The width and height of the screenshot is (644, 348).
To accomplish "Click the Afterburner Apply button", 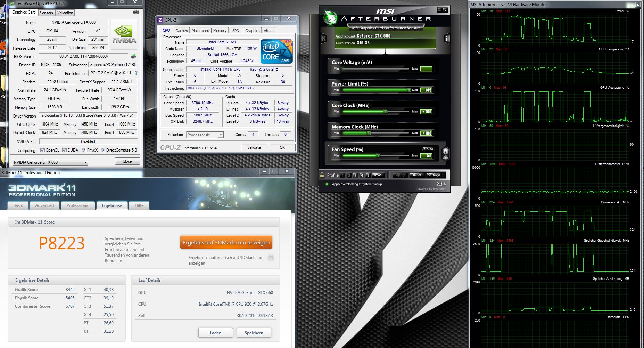I will pos(400,175).
